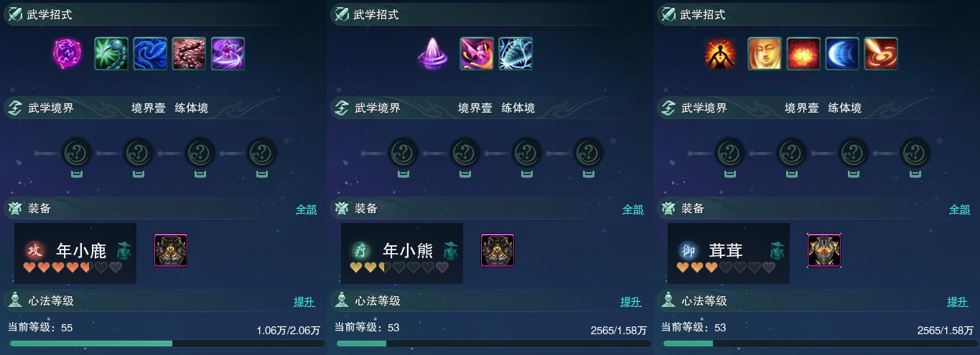Click the 年小鹿 attack equipment set card

pyautogui.click(x=75, y=253)
